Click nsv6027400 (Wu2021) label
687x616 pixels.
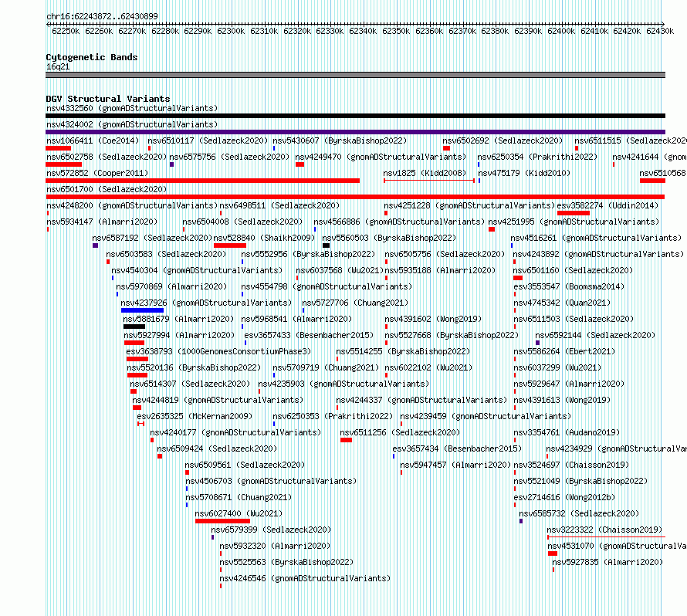(239, 513)
